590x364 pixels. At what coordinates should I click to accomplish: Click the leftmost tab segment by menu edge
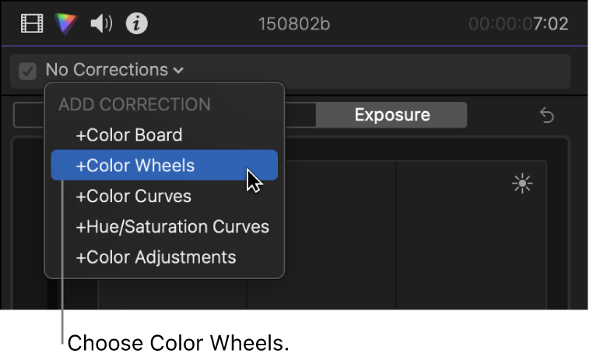tap(29, 115)
